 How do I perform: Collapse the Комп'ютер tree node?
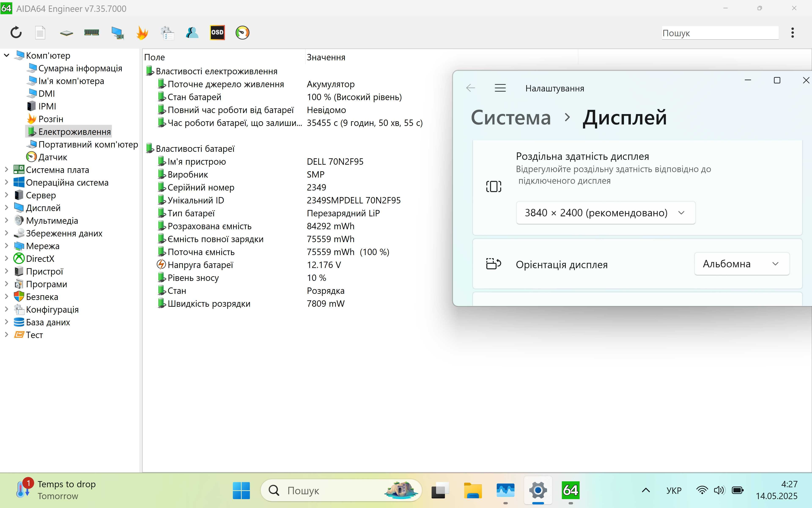click(6, 55)
